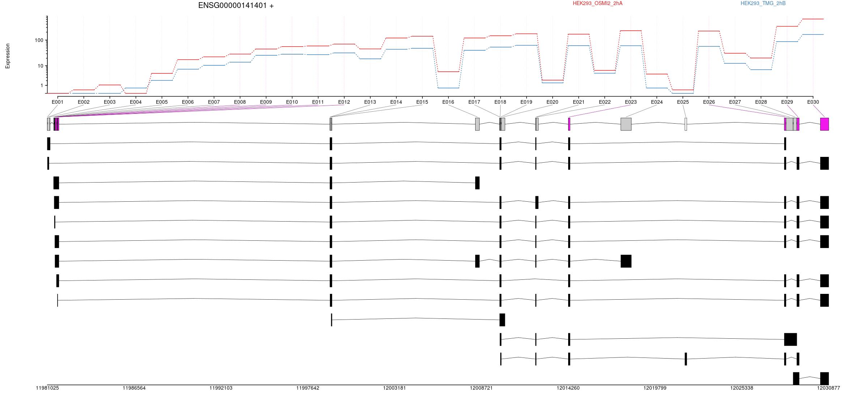This screenshot has width=868, height=394.
Task: Click the exon label E002
Action: click(84, 102)
